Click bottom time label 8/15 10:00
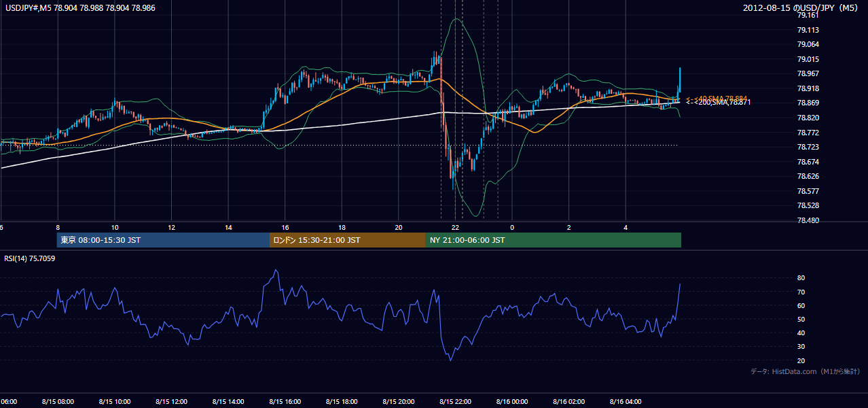Viewport: 868px width, 408px height. tap(115, 401)
